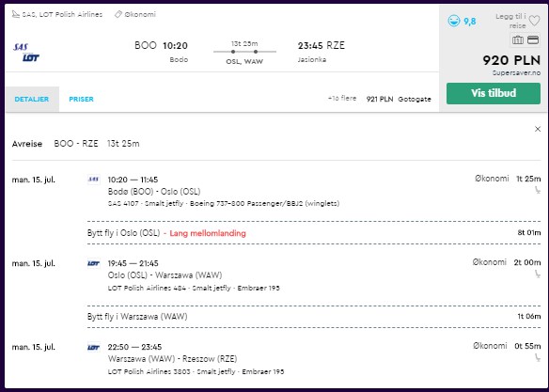Click the Lang mellomlanding warning

pos(208,233)
